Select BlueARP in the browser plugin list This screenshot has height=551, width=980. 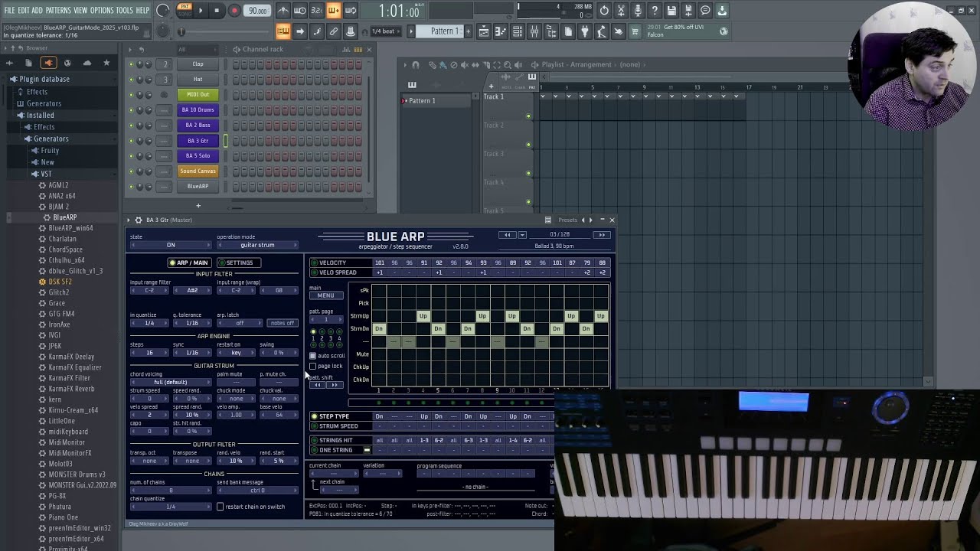(x=65, y=217)
